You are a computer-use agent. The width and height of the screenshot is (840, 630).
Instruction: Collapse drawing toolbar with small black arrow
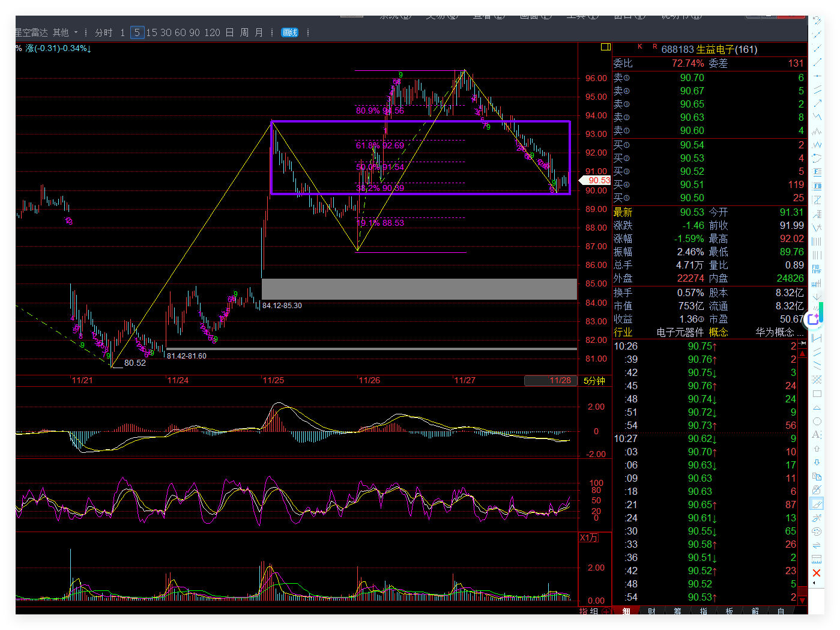[815, 583]
